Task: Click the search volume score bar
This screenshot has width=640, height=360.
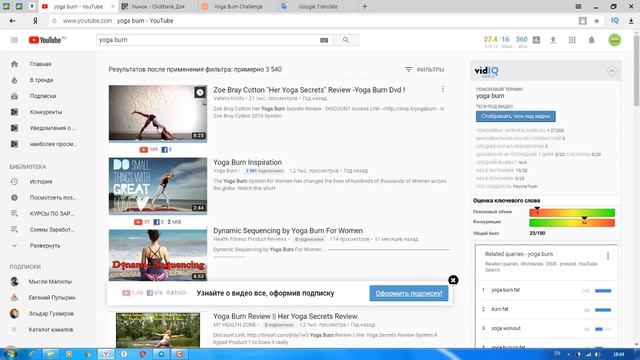Action: (572, 212)
